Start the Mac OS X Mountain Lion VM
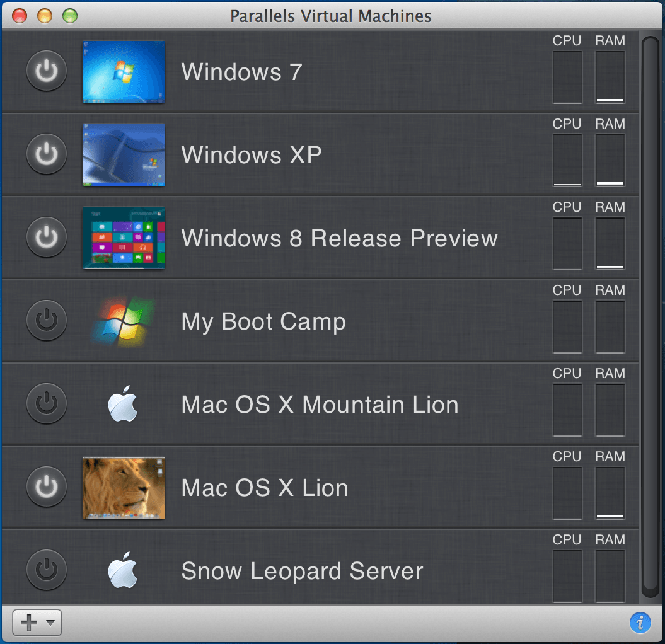This screenshot has width=665, height=644. coord(47,403)
